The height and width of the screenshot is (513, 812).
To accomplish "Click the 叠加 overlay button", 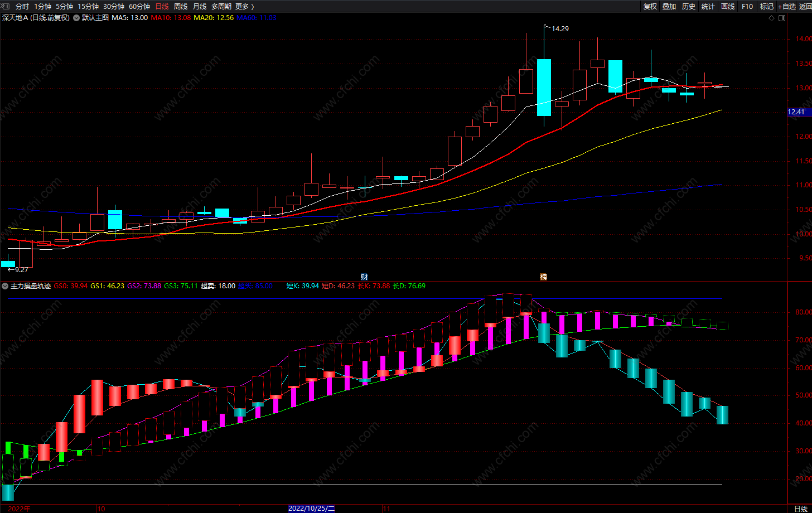I will point(669,7).
